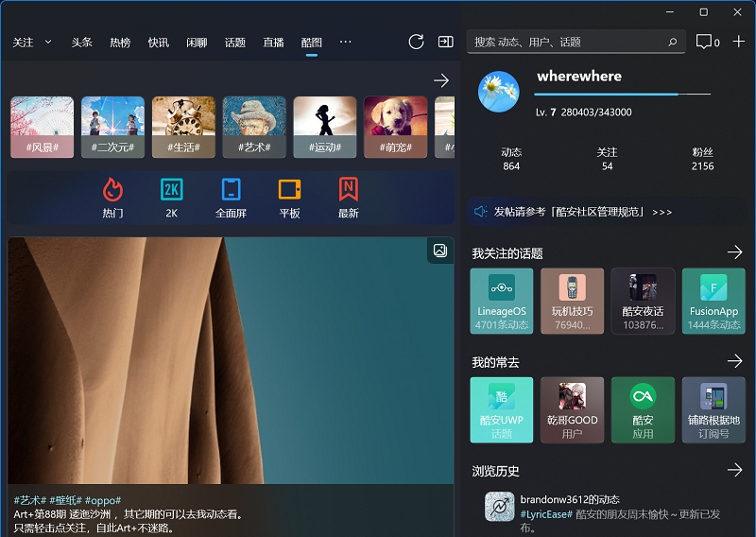Screen dimensions: 756x537
Task: Click the brandonw3612的动态 history entry title
Action: 570,499
